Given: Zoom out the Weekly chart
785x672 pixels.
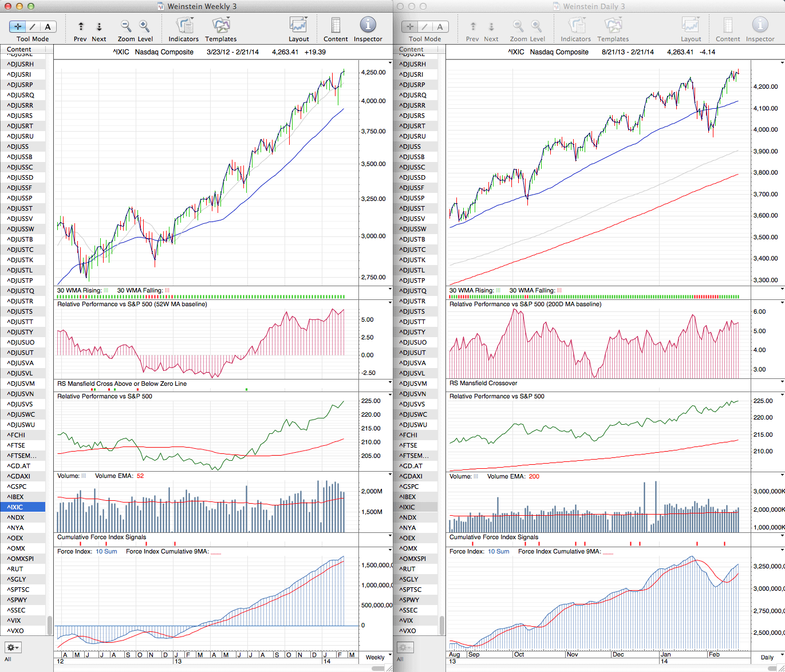Looking at the screenshot, I should pyautogui.click(x=126, y=26).
